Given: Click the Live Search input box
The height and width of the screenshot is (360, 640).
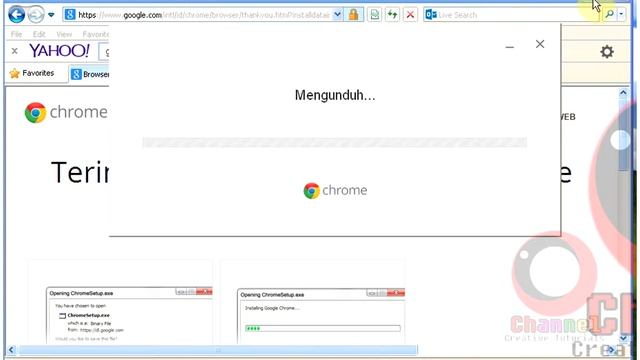Looking at the screenshot, I should (512, 15).
